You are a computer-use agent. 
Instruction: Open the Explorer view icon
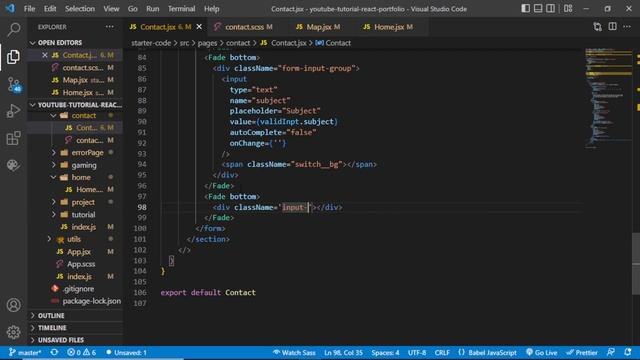[13, 56]
